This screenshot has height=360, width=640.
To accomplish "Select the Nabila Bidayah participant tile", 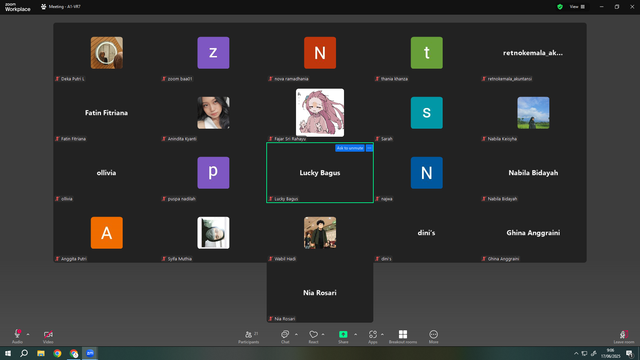I will click(533, 173).
